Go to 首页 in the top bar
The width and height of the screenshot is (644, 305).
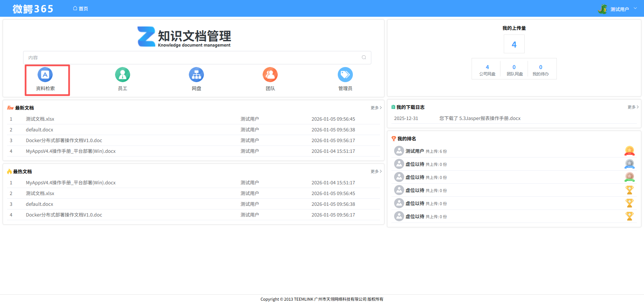click(x=80, y=8)
